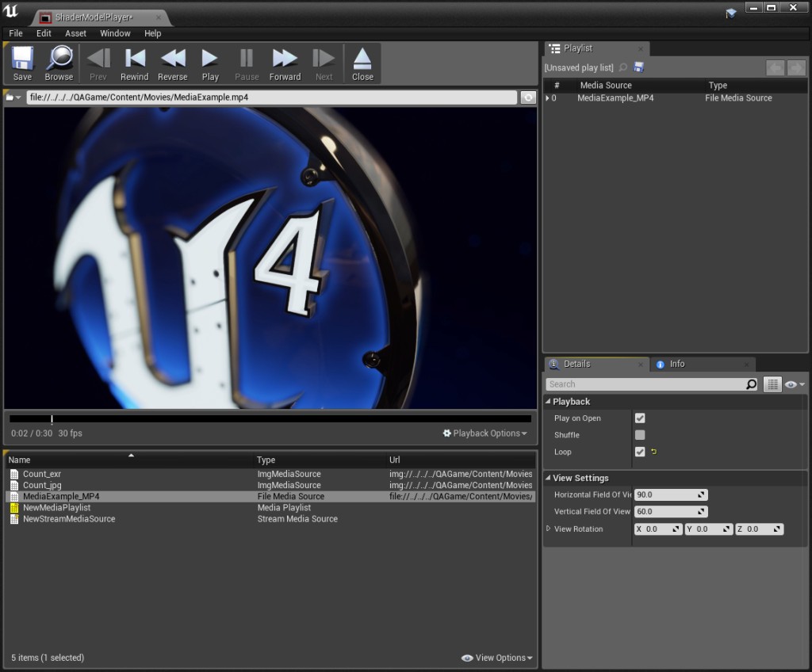Sort playlist by Type column
The width and height of the screenshot is (812, 672).
[718, 86]
